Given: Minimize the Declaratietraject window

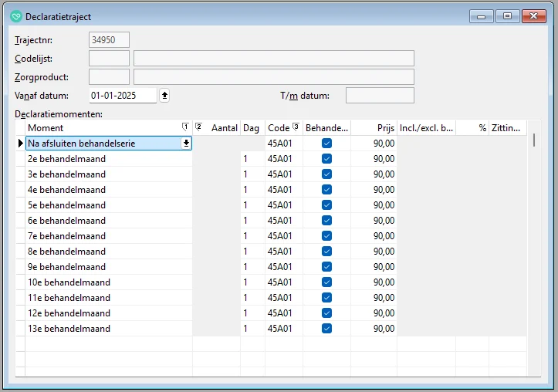Looking at the screenshot, I should (481, 16).
